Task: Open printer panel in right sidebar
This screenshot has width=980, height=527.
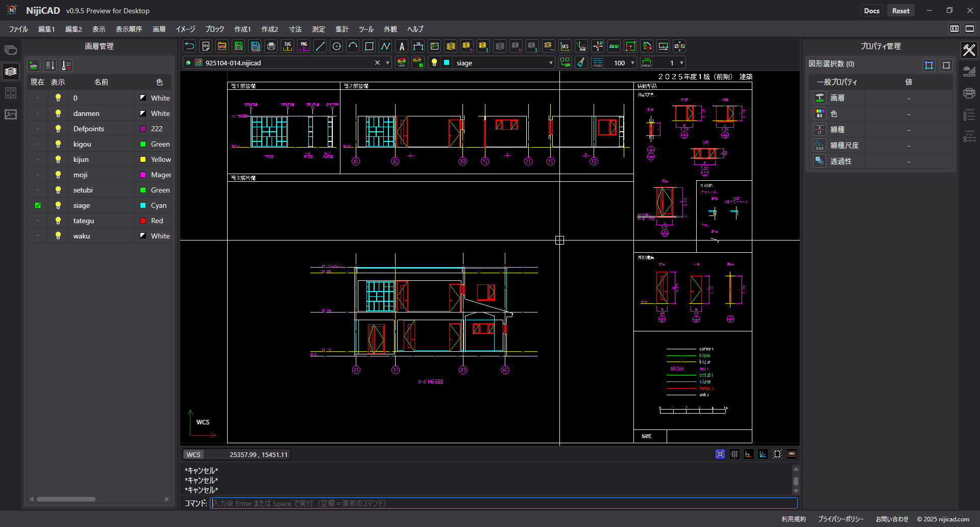Action: [x=969, y=93]
